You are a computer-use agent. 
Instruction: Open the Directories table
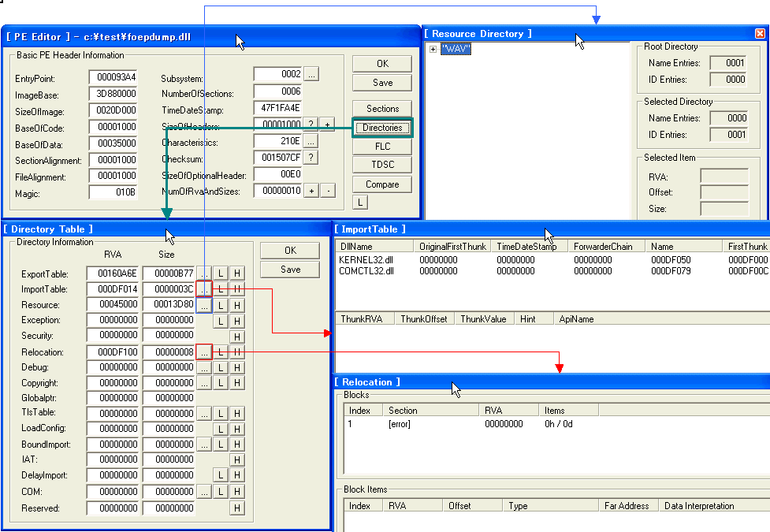(x=382, y=128)
